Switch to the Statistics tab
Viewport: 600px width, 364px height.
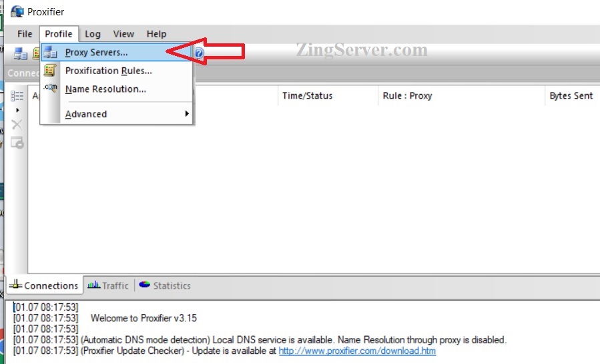165,285
